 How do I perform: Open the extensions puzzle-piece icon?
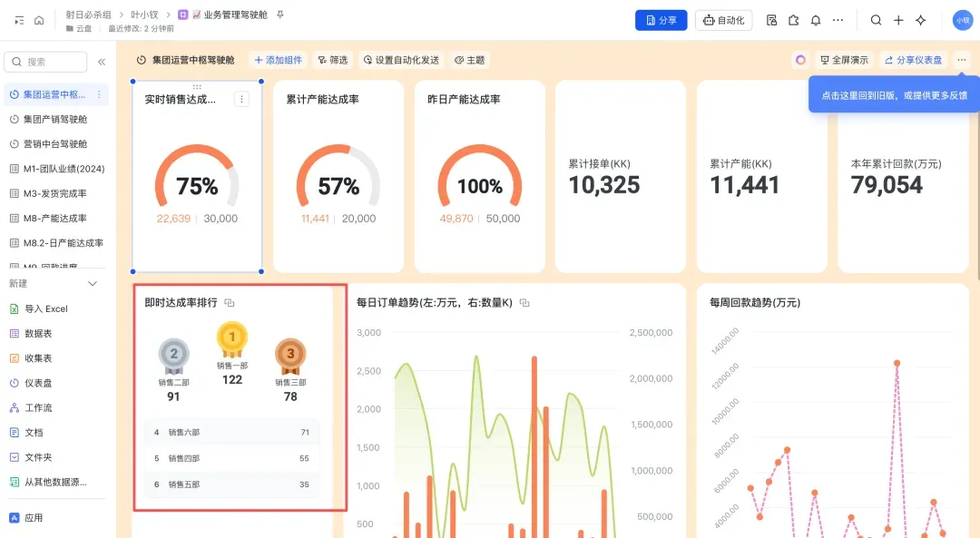pyautogui.click(x=794, y=20)
